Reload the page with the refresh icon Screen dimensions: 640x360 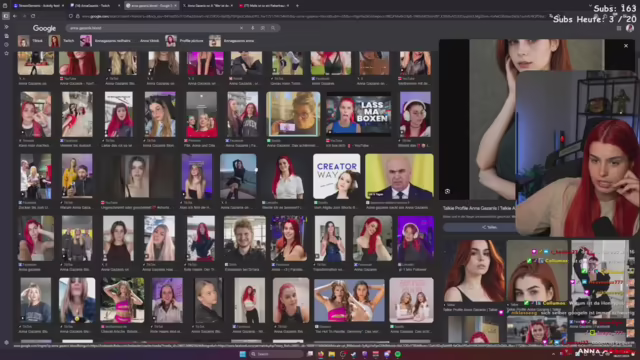coord(33,16)
